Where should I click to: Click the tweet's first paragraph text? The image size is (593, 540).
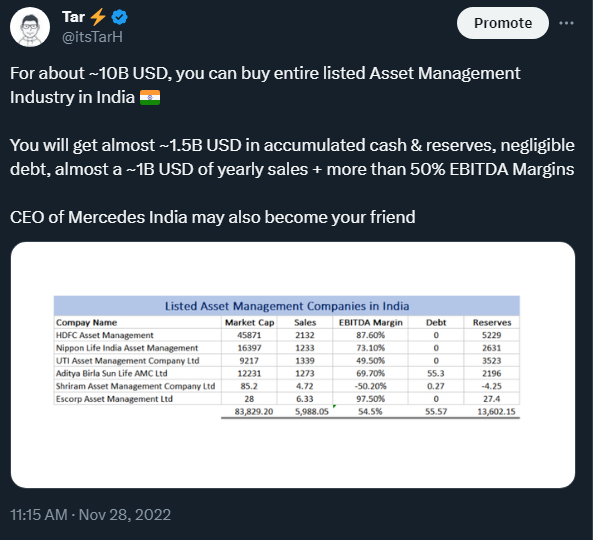265,85
